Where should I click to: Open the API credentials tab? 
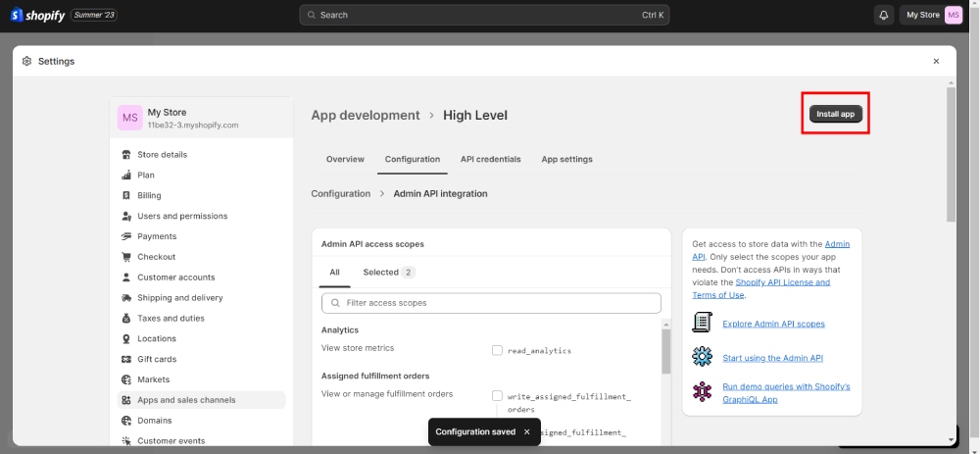(491, 160)
